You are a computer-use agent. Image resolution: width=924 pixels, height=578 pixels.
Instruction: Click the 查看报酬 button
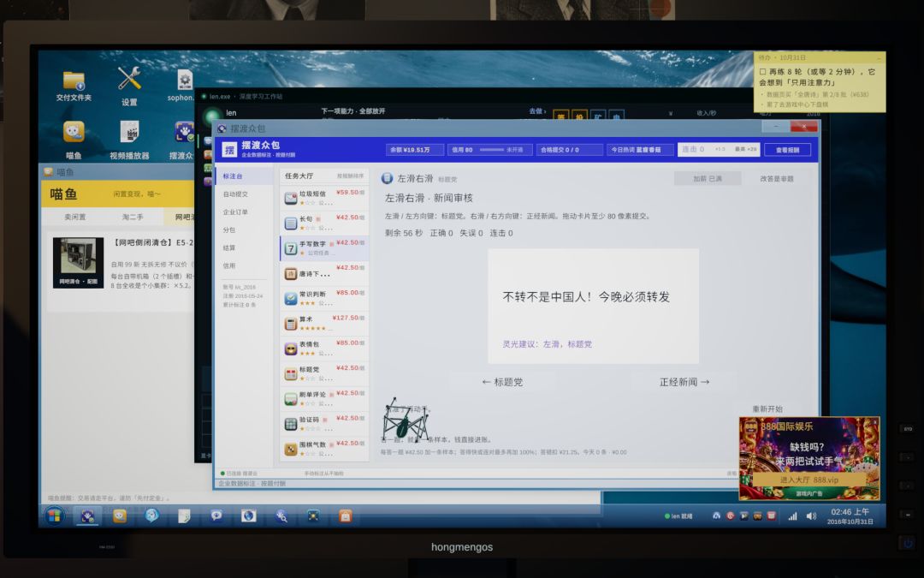[787, 150]
